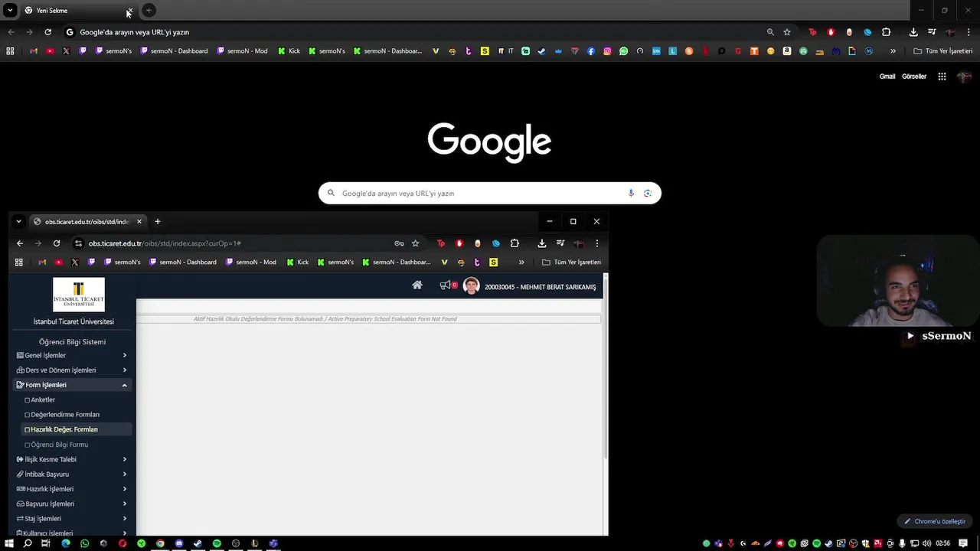Click password key icon in OBS address bar
The width and height of the screenshot is (980, 551).
click(399, 243)
